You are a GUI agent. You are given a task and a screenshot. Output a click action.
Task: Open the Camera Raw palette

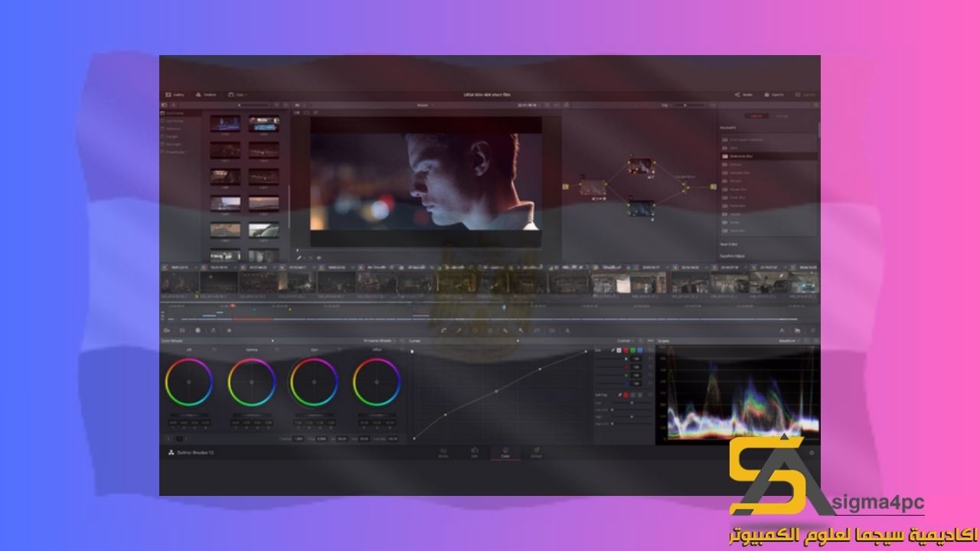coord(167,330)
